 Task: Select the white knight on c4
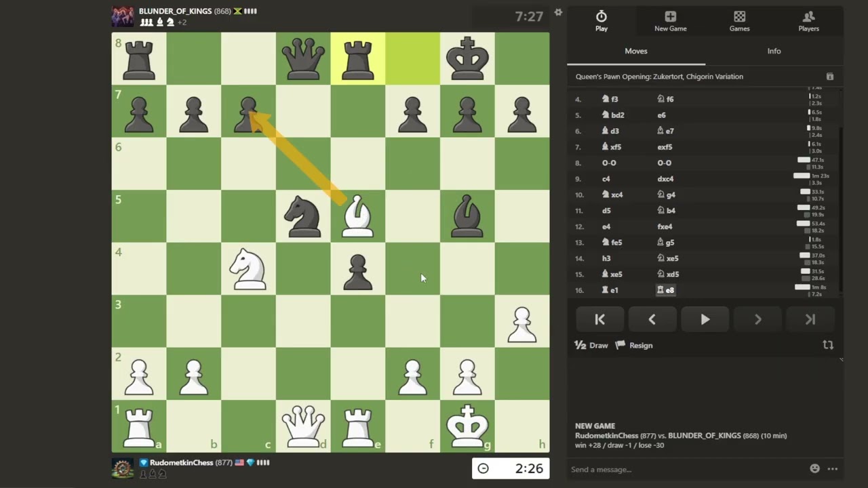click(x=248, y=268)
